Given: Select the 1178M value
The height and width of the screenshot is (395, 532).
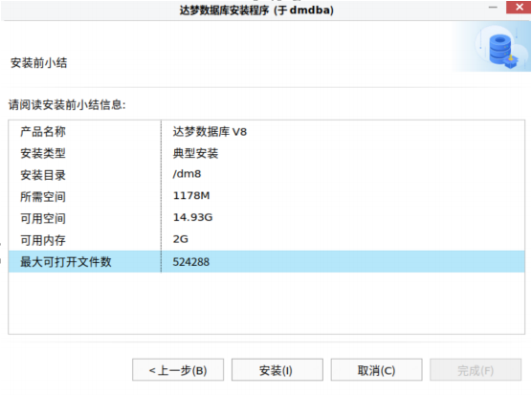Looking at the screenshot, I should pos(191,196).
